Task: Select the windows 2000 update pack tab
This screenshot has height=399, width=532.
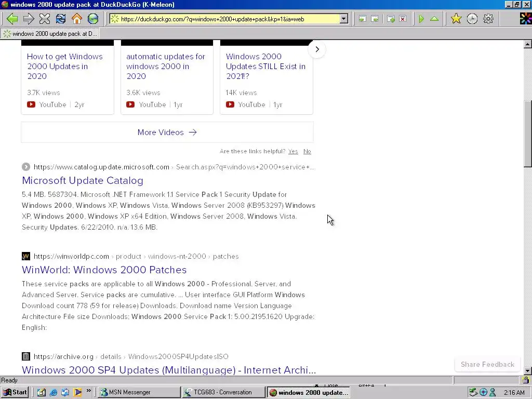Action: pyautogui.click(x=50, y=34)
